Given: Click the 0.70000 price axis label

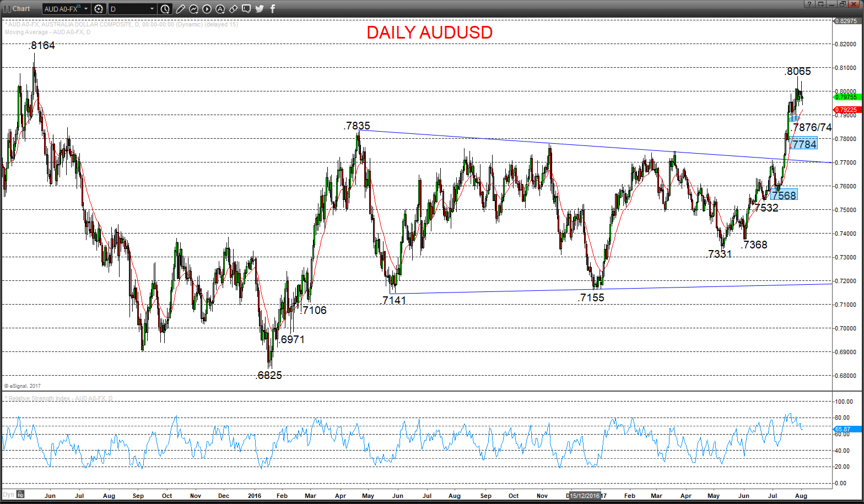Looking at the screenshot, I should tap(846, 328).
